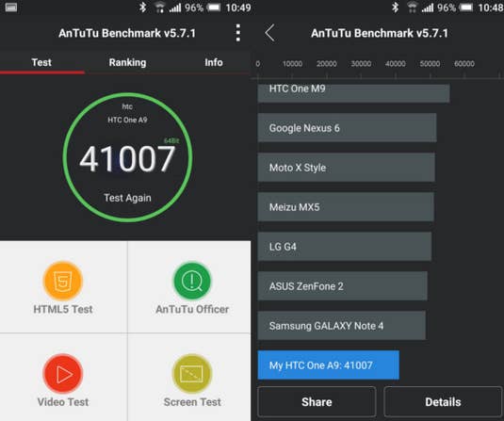Tap the blue My HTC One A9 bar

[329, 365]
